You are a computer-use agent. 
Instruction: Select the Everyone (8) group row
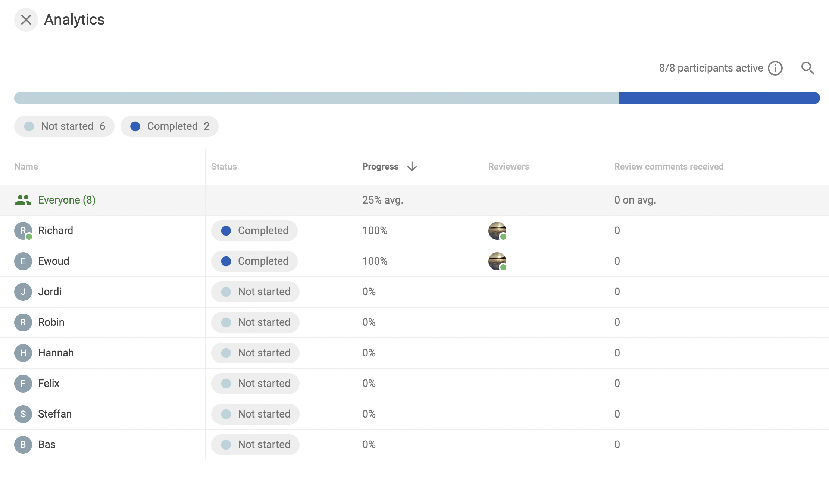point(414,200)
